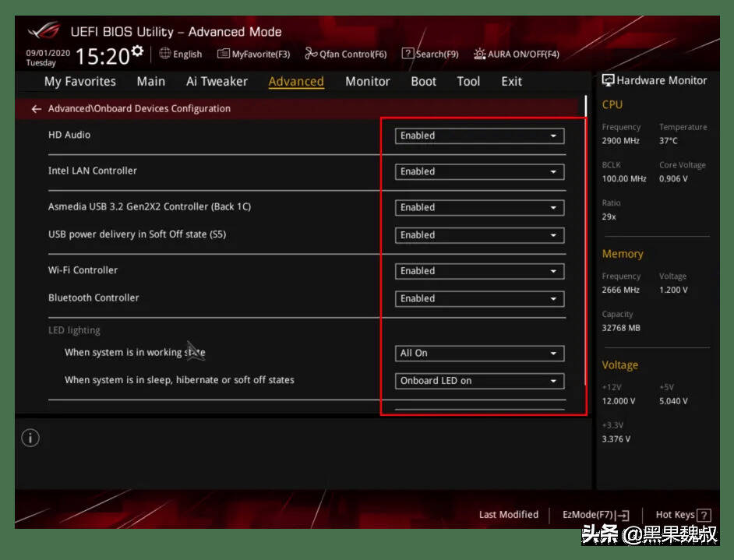Click the LED lighting section heading

pyautogui.click(x=74, y=330)
